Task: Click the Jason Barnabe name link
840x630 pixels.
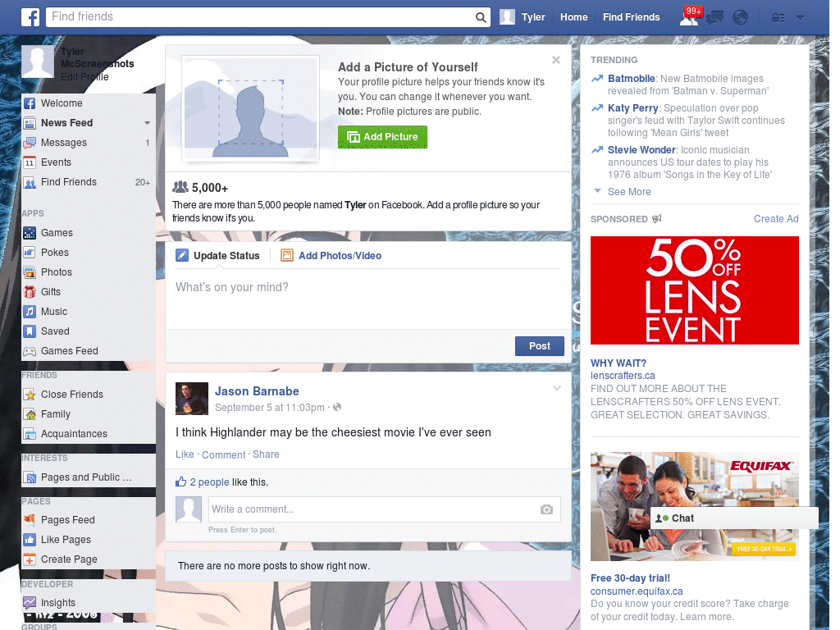Action: click(257, 391)
